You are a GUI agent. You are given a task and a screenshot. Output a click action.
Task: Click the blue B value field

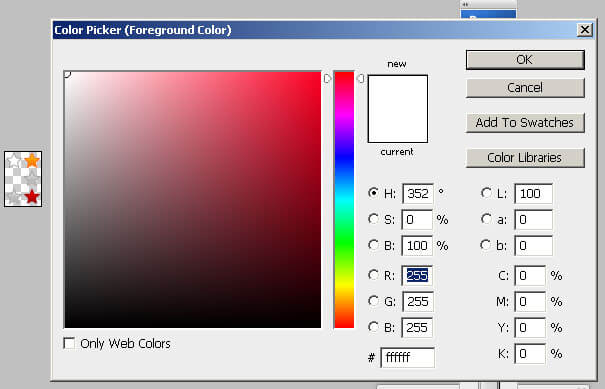click(x=417, y=328)
